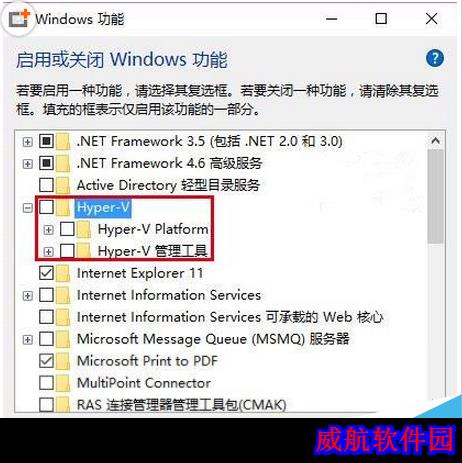The width and height of the screenshot is (462, 463).
Task: Expand the Hyper-V 管理工具 subnode
Action: pos(49,252)
